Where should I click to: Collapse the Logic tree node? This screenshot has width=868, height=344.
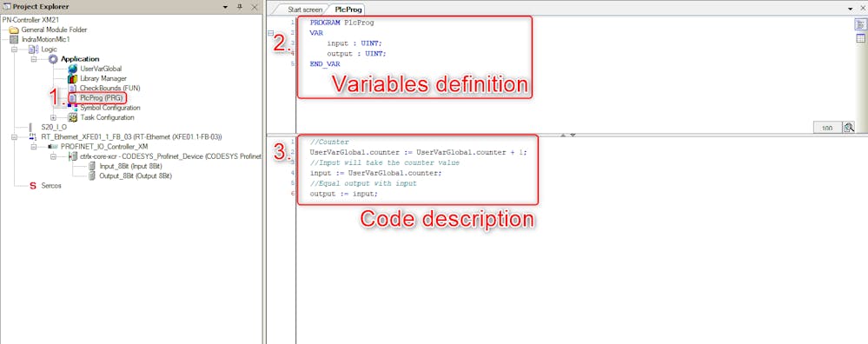tap(14, 50)
